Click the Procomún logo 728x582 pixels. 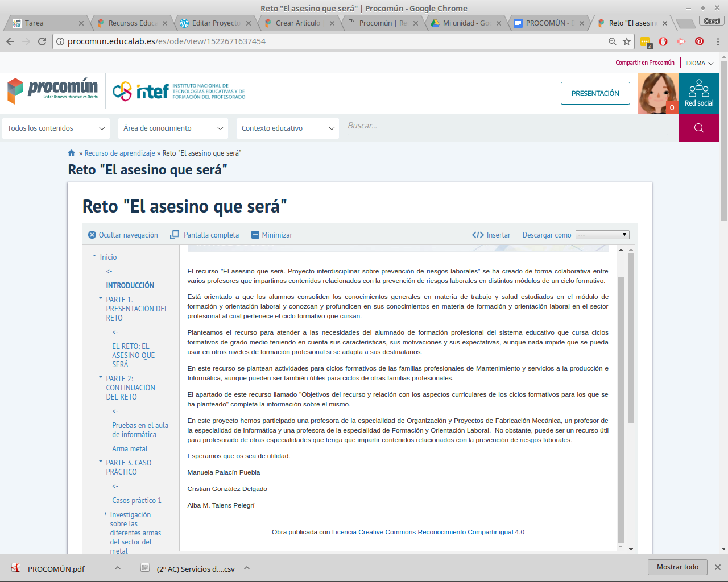pyautogui.click(x=51, y=90)
